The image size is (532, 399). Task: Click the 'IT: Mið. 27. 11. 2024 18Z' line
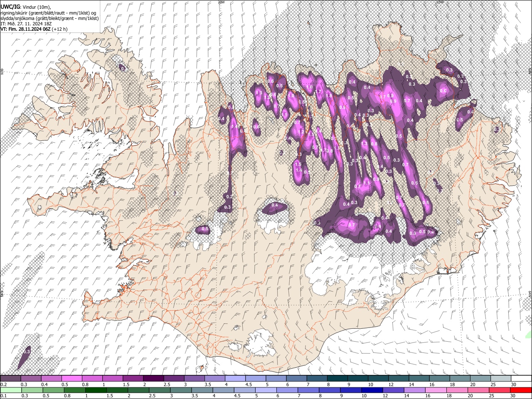tap(26, 24)
